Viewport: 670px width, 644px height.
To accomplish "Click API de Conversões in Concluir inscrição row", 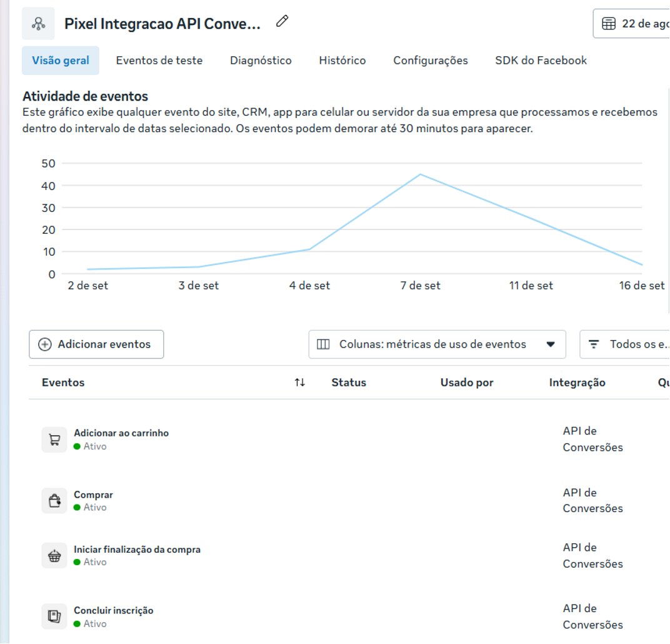I will (x=592, y=616).
